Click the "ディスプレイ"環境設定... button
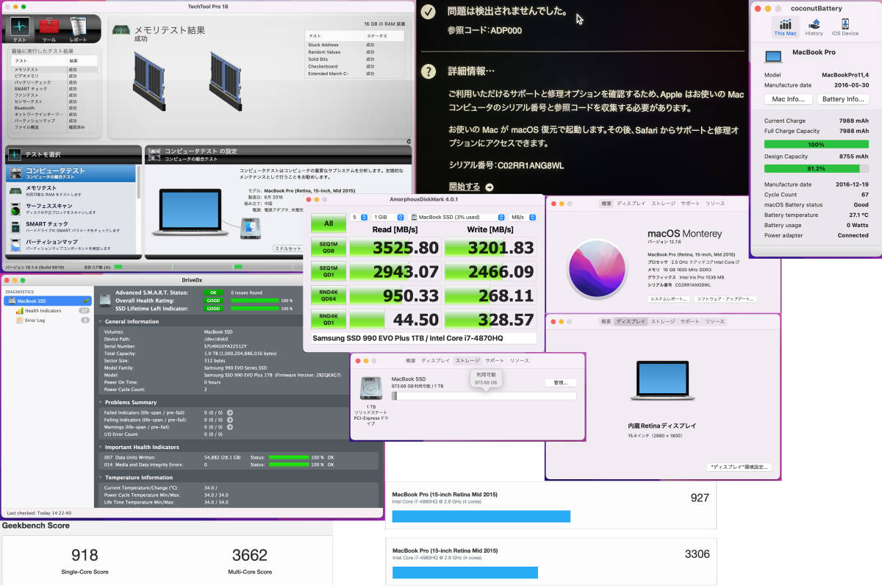Screen dimensions: 882x588 tap(739, 467)
